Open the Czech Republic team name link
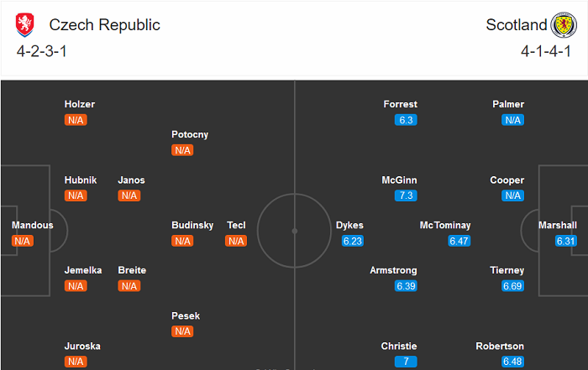 pos(104,25)
